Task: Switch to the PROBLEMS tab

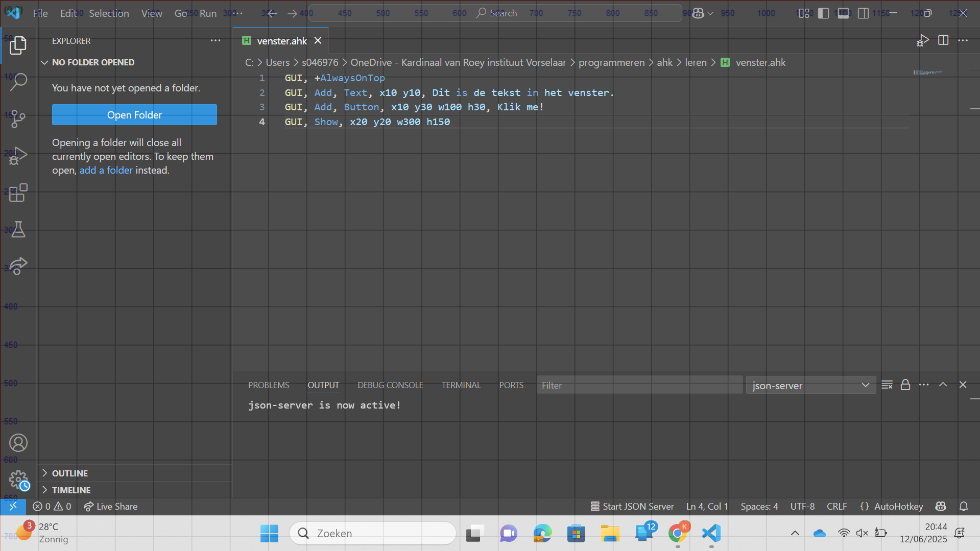Action: (x=269, y=385)
